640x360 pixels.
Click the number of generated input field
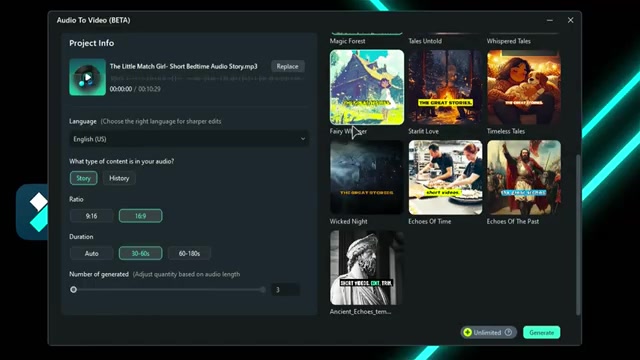pyautogui.click(x=285, y=289)
